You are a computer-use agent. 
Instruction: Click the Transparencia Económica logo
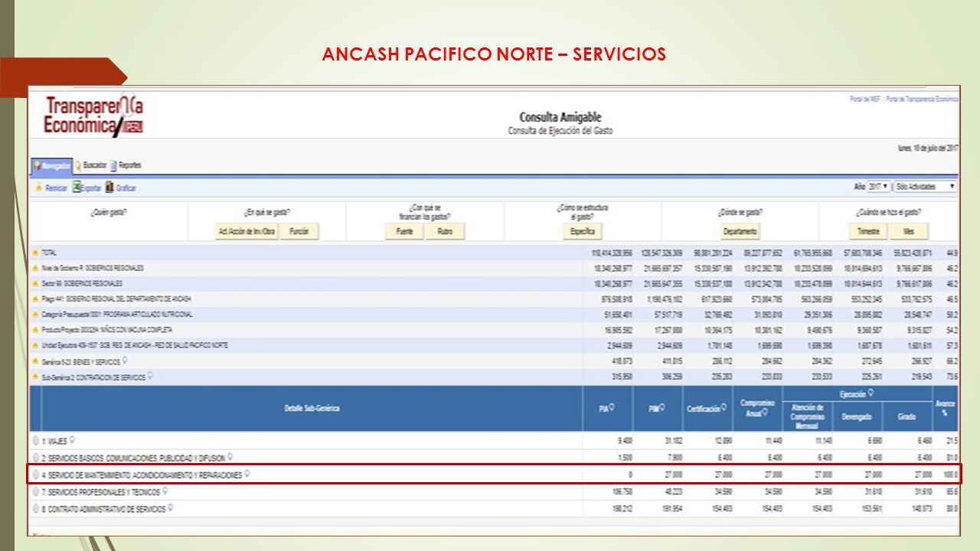tap(93, 116)
